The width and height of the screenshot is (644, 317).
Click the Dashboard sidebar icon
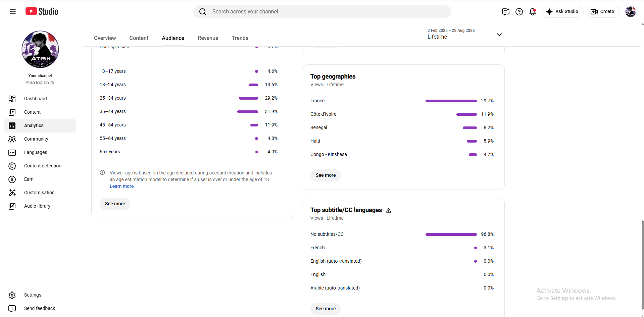pyautogui.click(x=12, y=99)
